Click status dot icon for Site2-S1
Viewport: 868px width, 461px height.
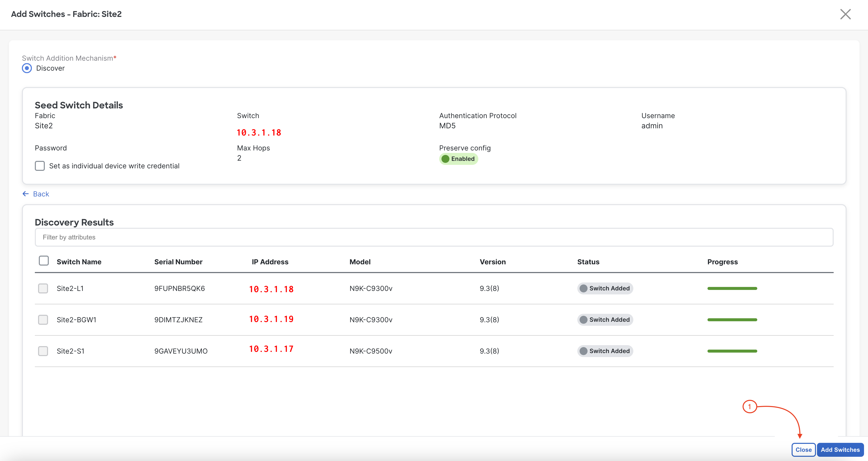[x=583, y=351]
